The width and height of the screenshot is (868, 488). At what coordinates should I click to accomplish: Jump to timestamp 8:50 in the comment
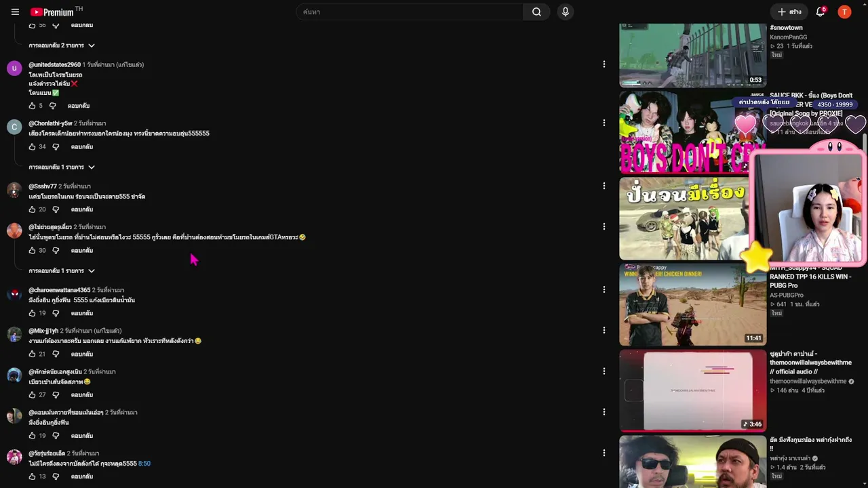[x=144, y=464]
